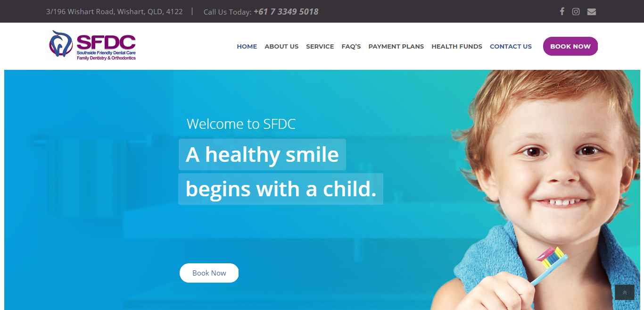This screenshot has width=644, height=310.
Task: Click the SFDC logo image
Action: coord(92,46)
